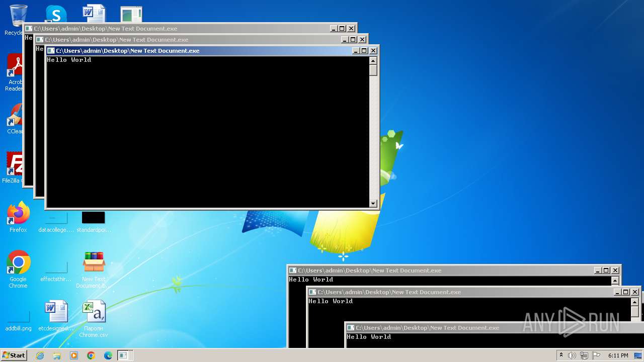644x362 pixels.
Task: Select the Google Chrome desktop shortcut
Action: (18, 269)
